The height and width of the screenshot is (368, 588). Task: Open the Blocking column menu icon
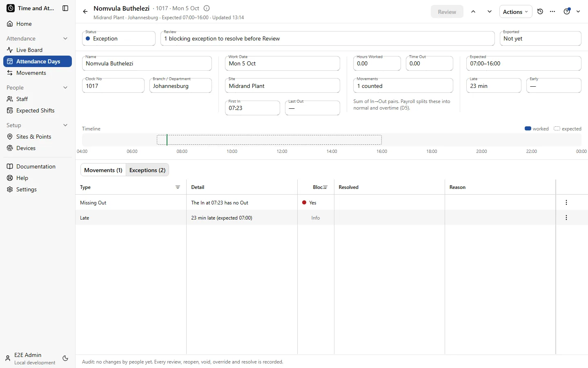pos(325,187)
